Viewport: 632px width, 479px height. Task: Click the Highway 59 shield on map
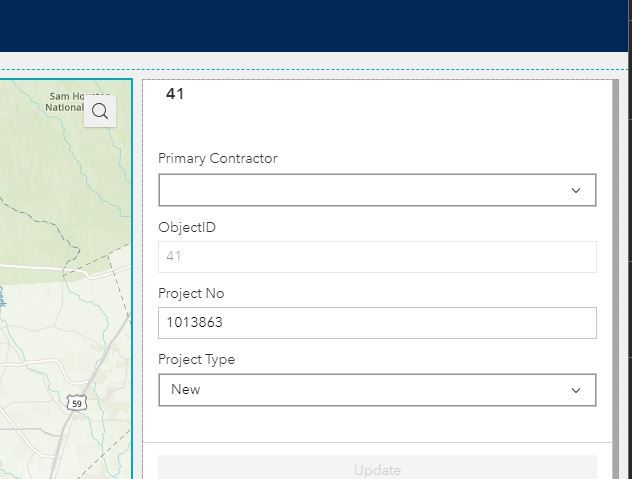(x=76, y=403)
